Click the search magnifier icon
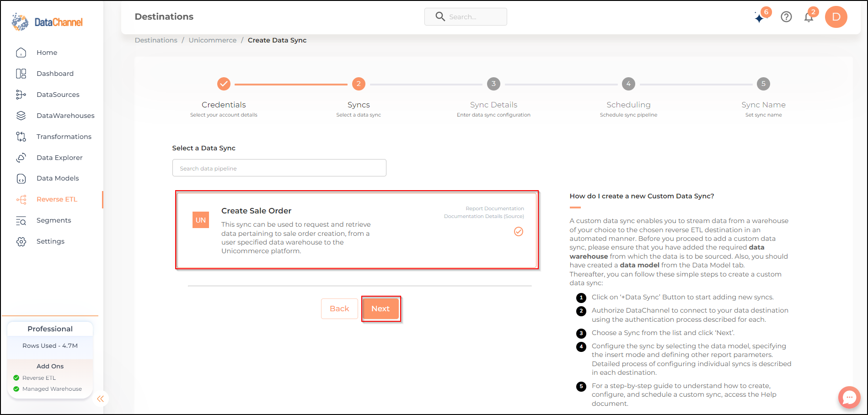 pyautogui.click(x=440, y=16)
